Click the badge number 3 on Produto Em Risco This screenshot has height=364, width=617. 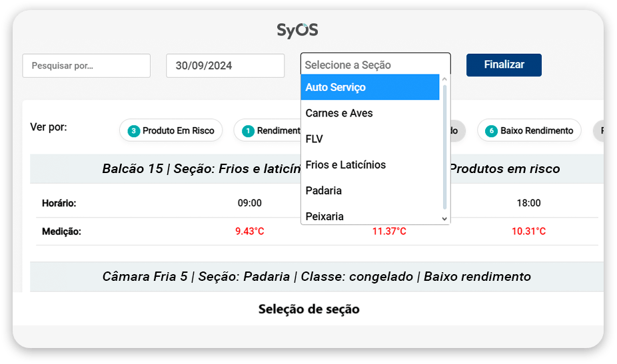(x=134, y=131)
